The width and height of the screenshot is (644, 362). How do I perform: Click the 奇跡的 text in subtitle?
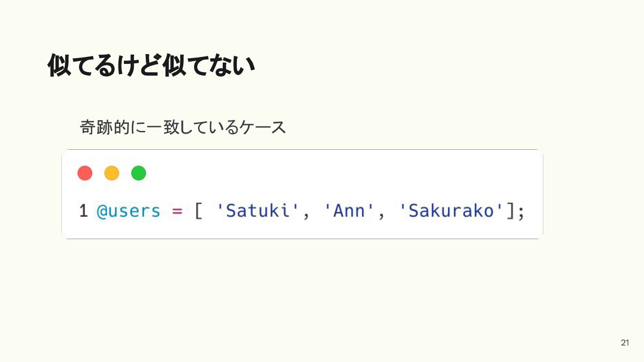pyautogui.click(x=105, y=127)
